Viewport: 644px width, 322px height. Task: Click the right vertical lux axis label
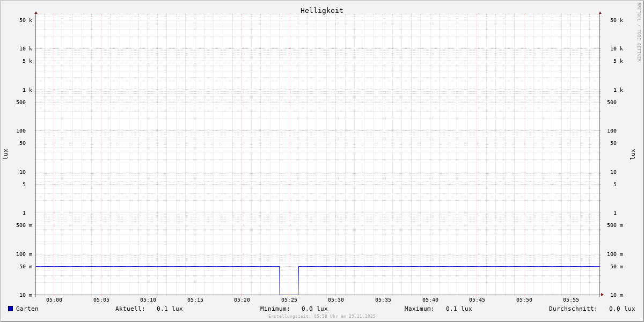click(x=633, y=154)
